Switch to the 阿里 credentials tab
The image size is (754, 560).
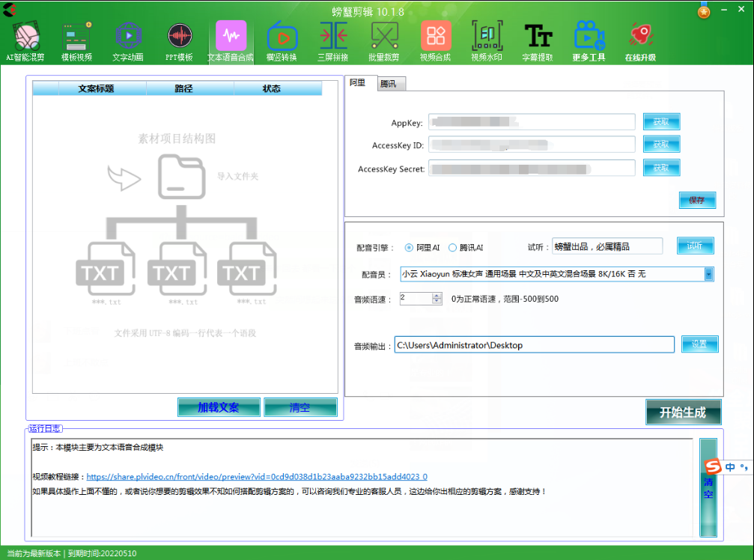359,84
